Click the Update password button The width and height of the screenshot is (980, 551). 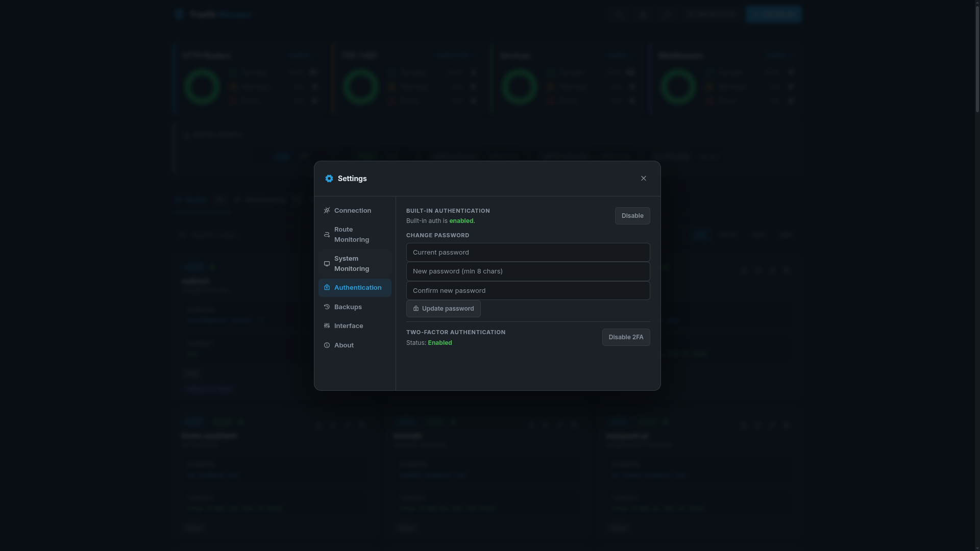443,308
